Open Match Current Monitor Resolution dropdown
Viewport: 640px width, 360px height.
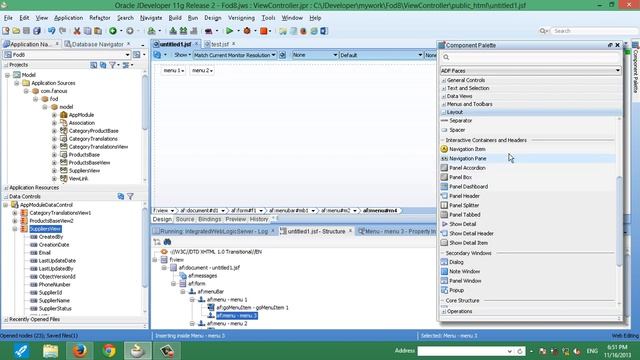tap(234, 55)
